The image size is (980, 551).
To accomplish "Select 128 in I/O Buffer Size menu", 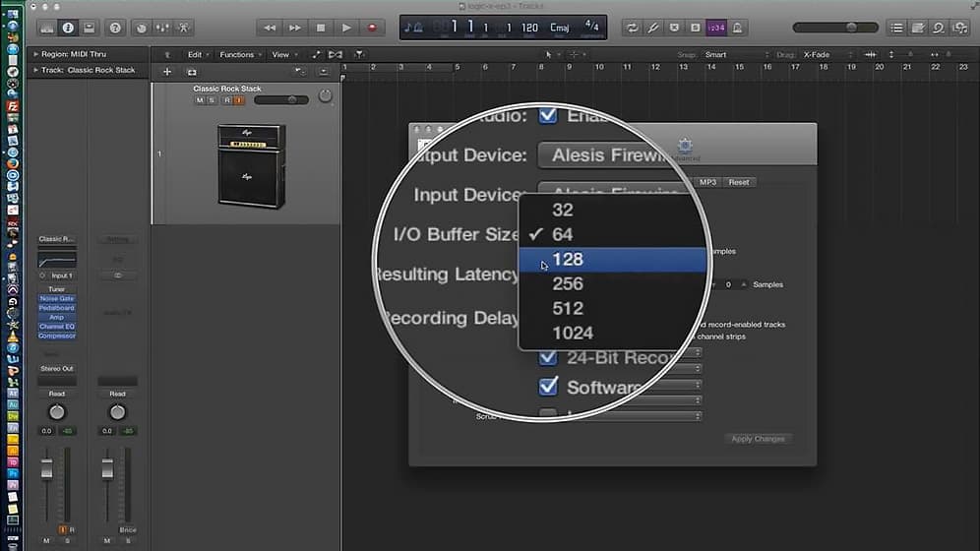I will [x=612, y=259].
